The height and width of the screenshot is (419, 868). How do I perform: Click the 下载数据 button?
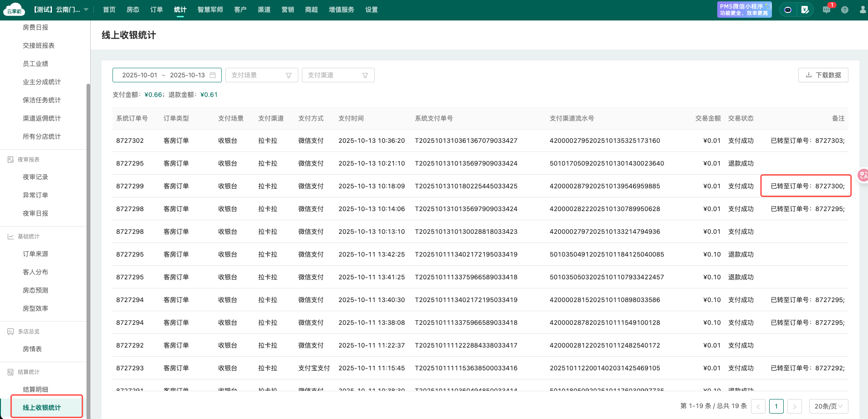point(823,75)
